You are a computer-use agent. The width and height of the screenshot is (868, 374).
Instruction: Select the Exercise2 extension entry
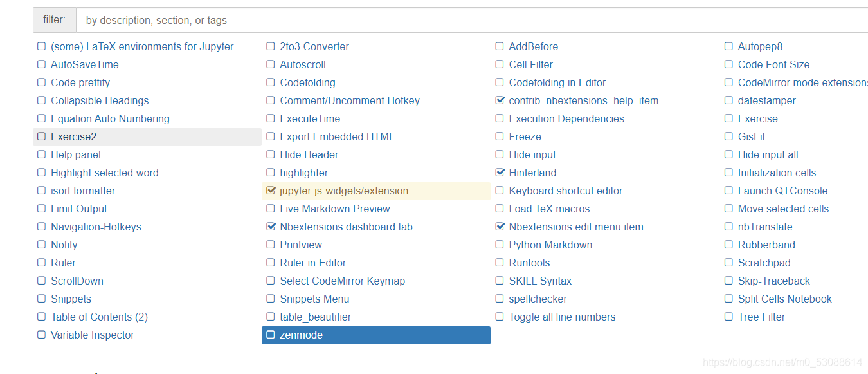73,136
